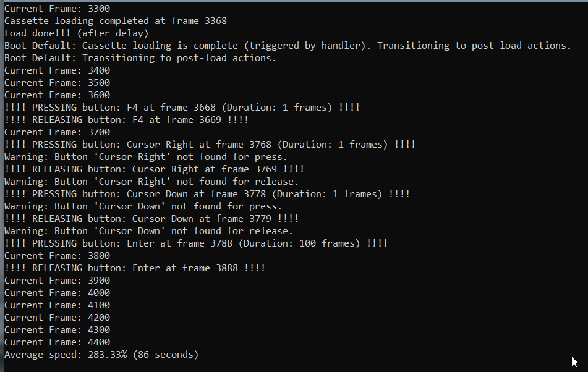This screenshot has height=372, width=588.
Task: Click the 'Cursor Down not found for press' warning
Action: coord(143,206)
